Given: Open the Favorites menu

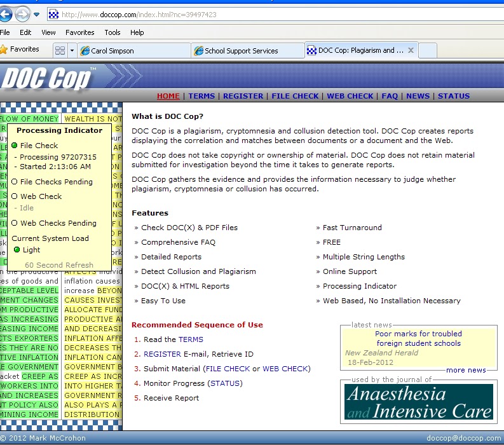Looking at the screenshot, I should (x=79, y=32).
